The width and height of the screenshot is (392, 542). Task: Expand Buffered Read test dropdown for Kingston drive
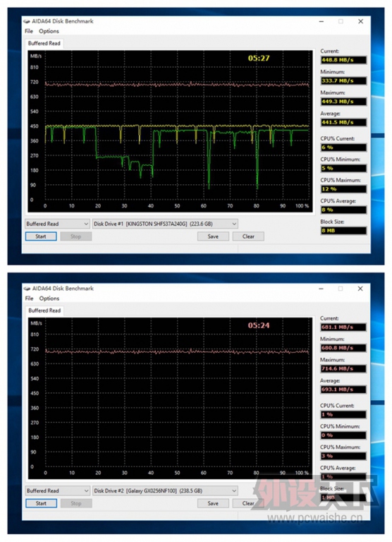click(x=58, y=224)
